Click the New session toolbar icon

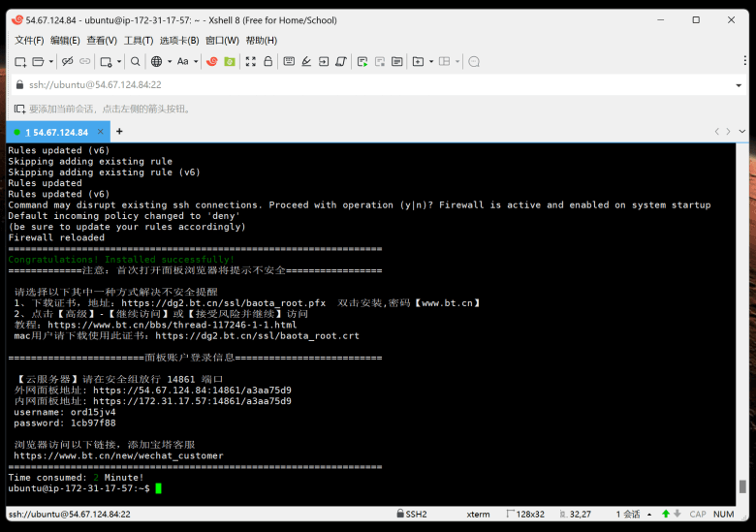20,62
